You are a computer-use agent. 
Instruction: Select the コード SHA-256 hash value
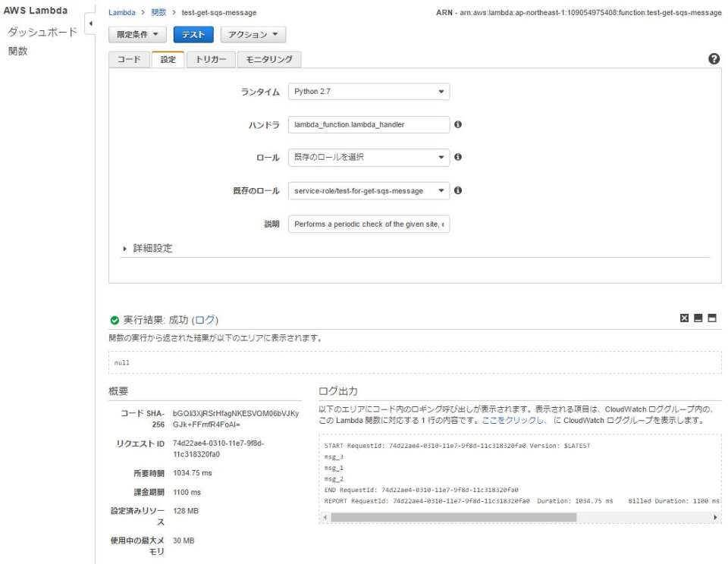click(236, 419)
